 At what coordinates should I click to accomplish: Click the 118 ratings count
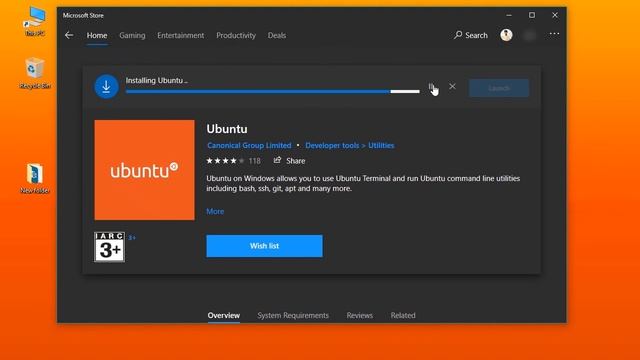pyautogui.click(x=254, y=161)
